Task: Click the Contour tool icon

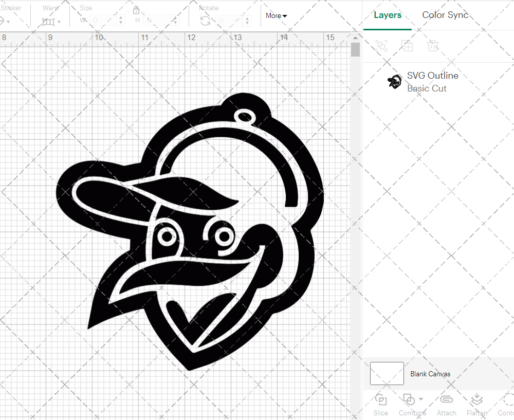Action: pyautogui.click(x=508, y=400)
